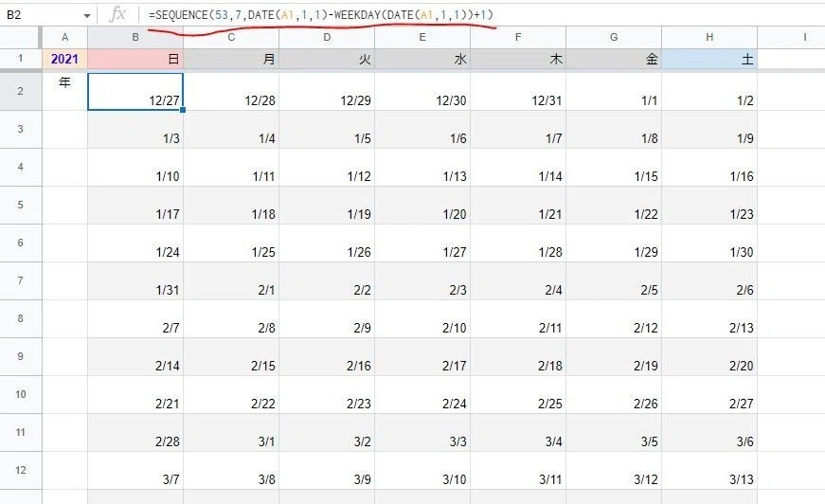Select the cell showing 1/25
This screenshot has height=504, width=825.
tap(231, 243)
